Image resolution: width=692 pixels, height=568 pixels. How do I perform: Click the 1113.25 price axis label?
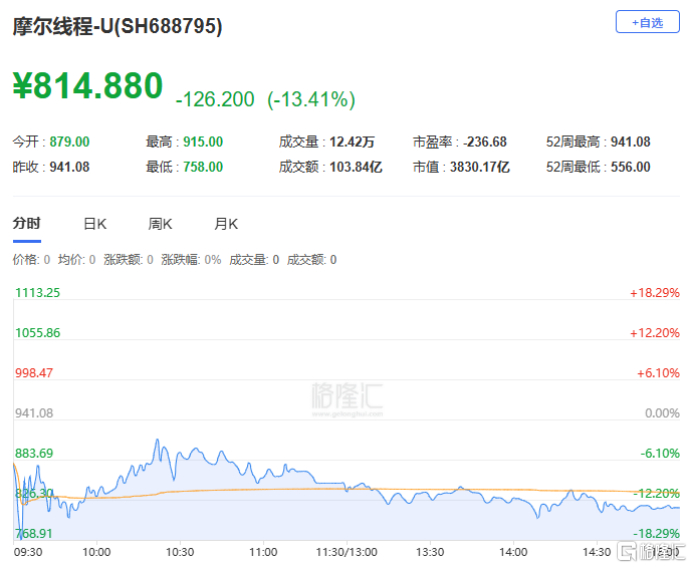38,293
